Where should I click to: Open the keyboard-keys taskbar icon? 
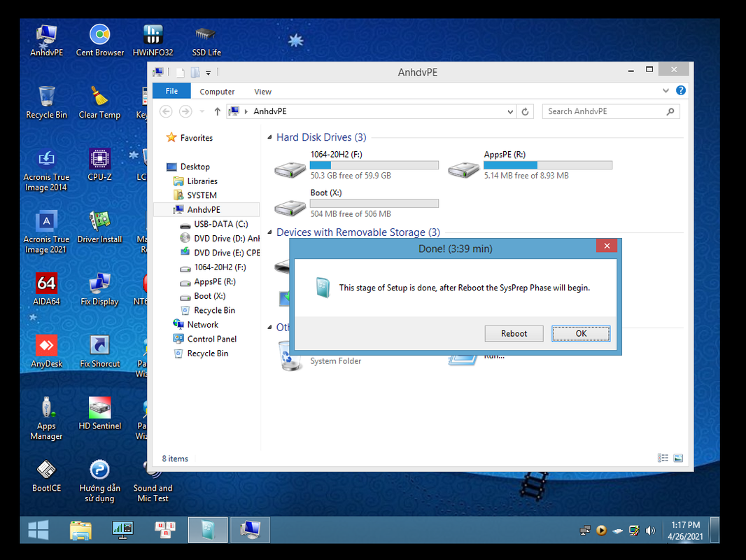164,529
